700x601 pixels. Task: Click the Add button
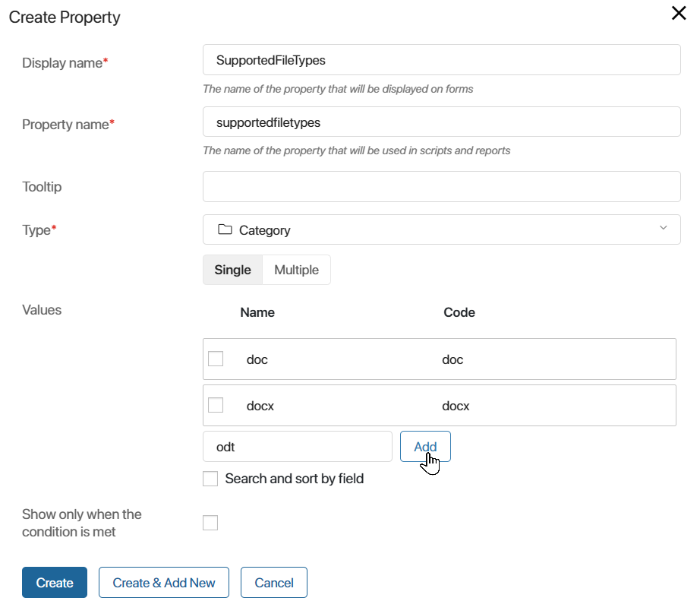point(425,447)
